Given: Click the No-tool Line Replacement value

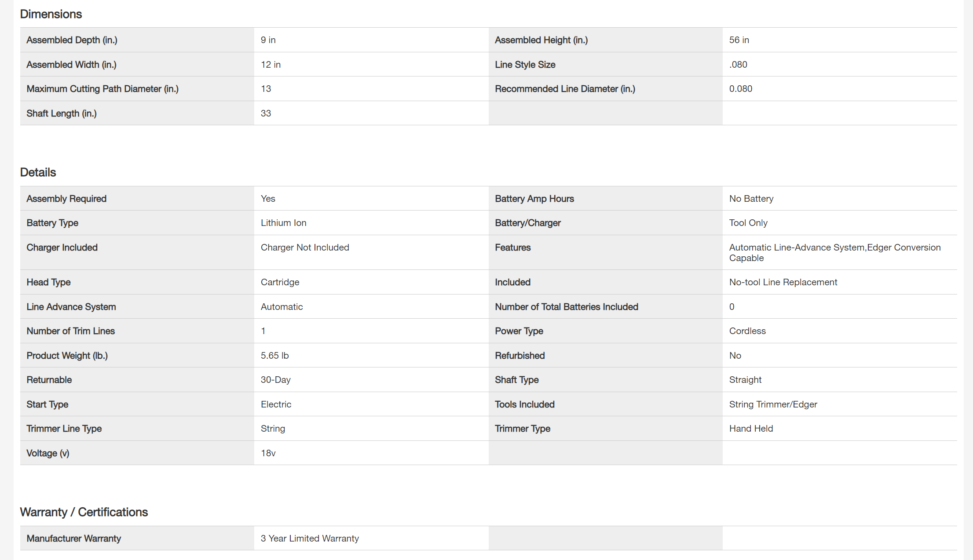Looking at the screenshot, I should pos(783,282).
